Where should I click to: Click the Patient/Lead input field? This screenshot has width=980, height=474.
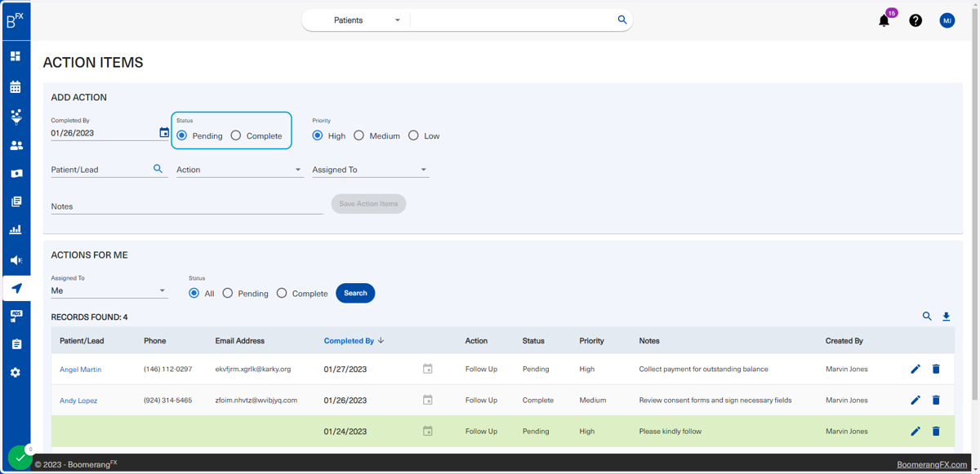tap(100, 170)
